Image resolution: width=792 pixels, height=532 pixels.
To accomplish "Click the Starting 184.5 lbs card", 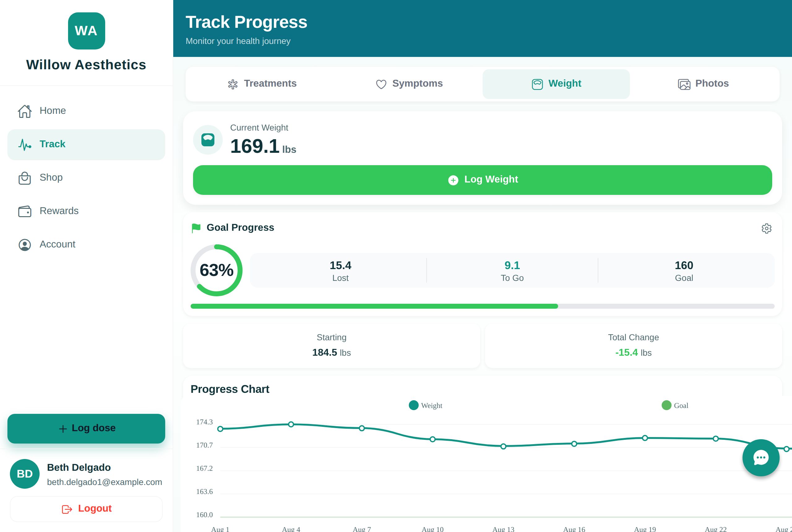I will tap(332, 346).
